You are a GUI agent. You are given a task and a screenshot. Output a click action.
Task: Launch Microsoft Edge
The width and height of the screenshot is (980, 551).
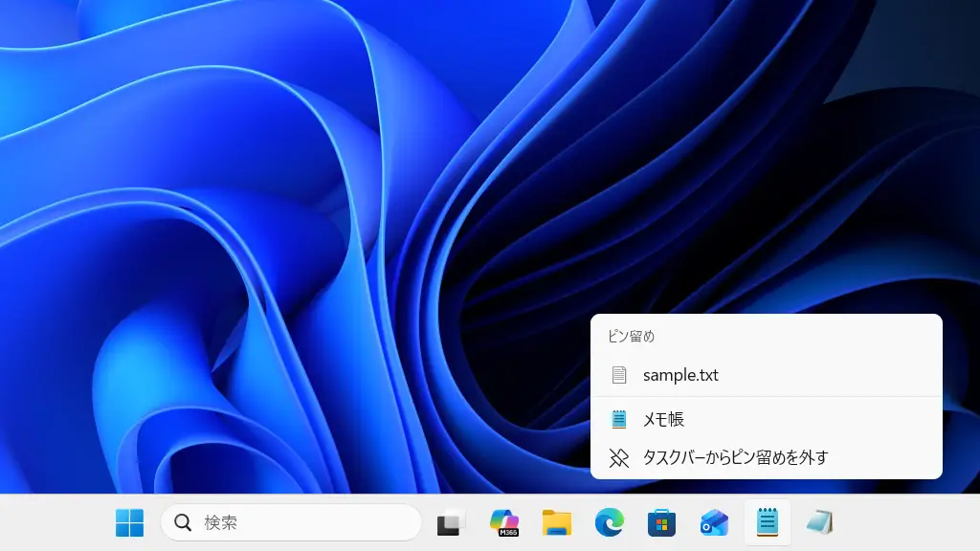[610, 522]
